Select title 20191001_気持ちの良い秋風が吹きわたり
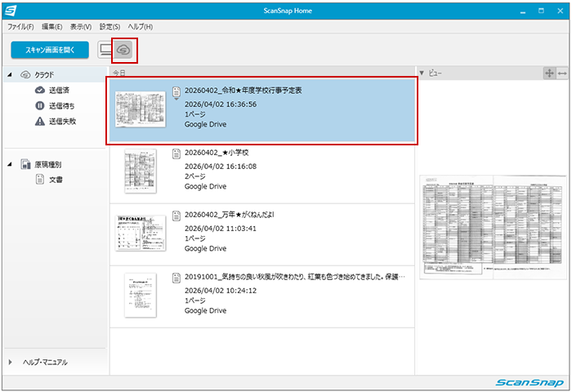572x392 pixels. 295,277
